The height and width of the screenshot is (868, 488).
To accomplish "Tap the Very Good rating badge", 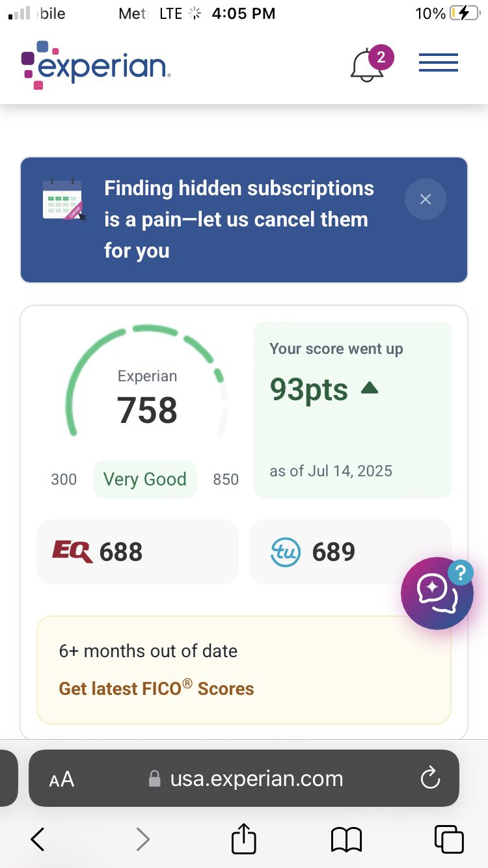I will [x=144, y=480].
